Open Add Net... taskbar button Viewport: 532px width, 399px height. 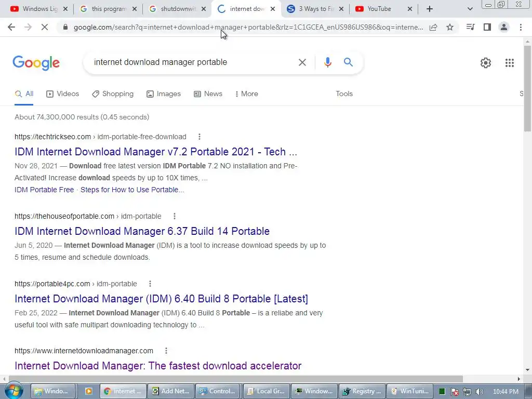pos(170,391)
